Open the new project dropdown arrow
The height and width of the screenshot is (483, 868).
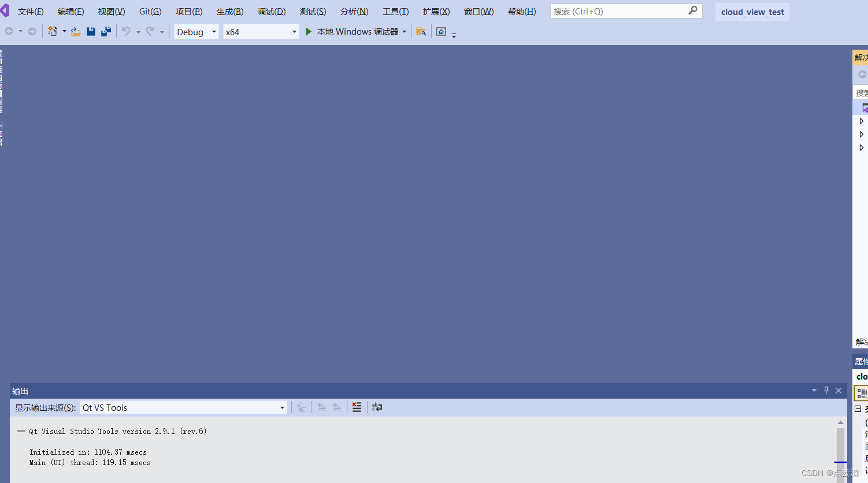point(64,31)
